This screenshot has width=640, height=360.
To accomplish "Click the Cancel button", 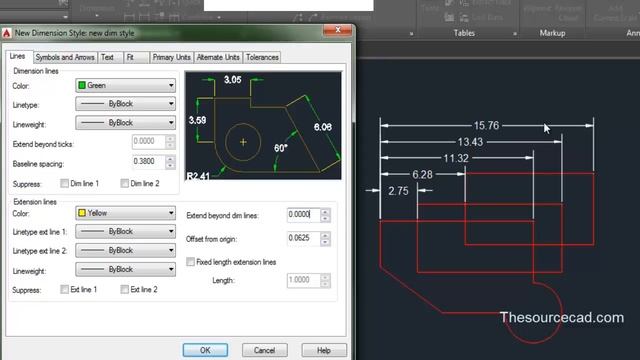I will tap(264, 350).
